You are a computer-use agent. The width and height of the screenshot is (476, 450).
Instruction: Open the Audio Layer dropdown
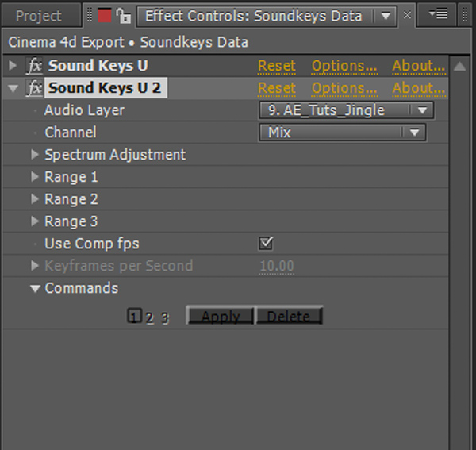[346, 110]
